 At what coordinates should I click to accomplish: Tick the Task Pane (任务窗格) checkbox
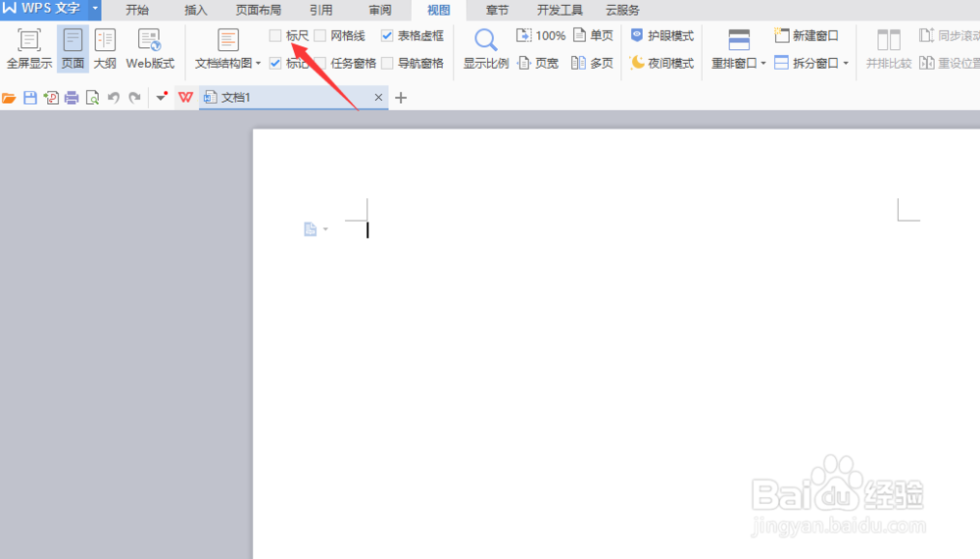pyautogui.click(x=320, y=63)
